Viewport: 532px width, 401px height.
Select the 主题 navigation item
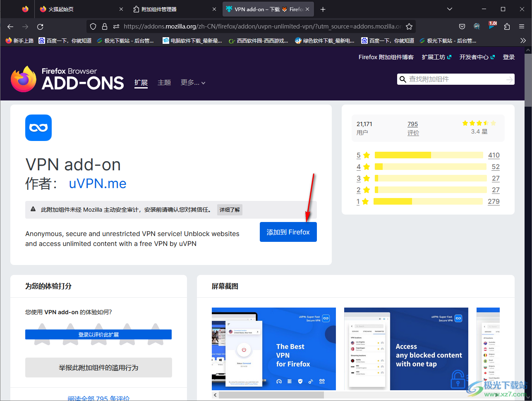[164, 83]
